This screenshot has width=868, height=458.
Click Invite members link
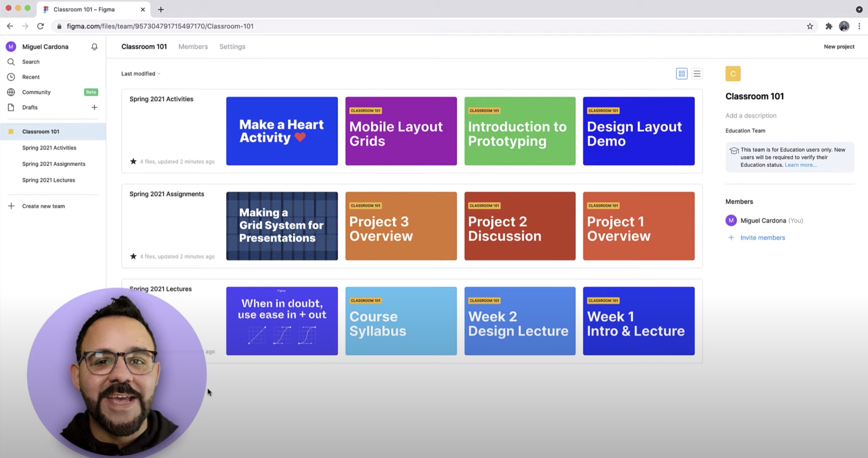click(762, 238)
